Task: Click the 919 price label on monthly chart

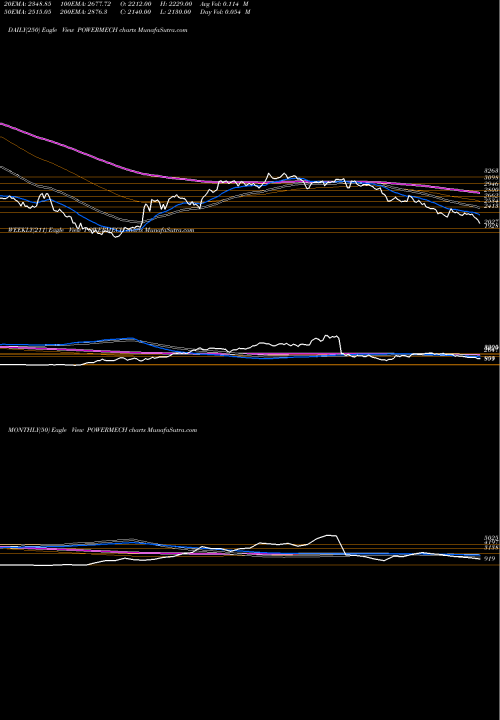Action: pos(490,559)
